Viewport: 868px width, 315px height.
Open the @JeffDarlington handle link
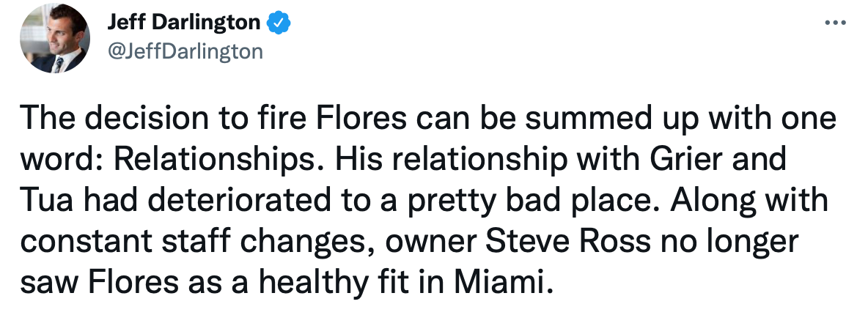point(184,51)
